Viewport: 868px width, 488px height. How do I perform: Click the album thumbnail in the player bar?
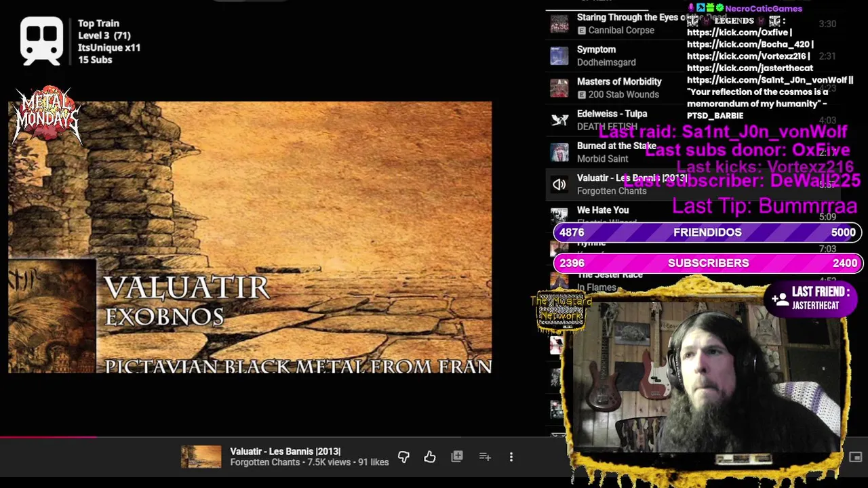(x=201, y=457)
